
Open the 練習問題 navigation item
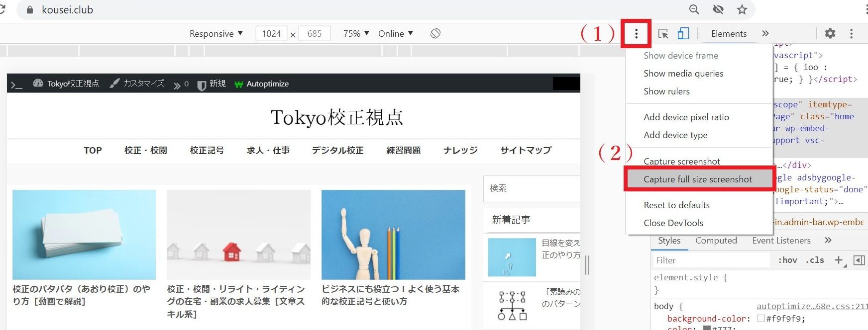click(404, 150)
